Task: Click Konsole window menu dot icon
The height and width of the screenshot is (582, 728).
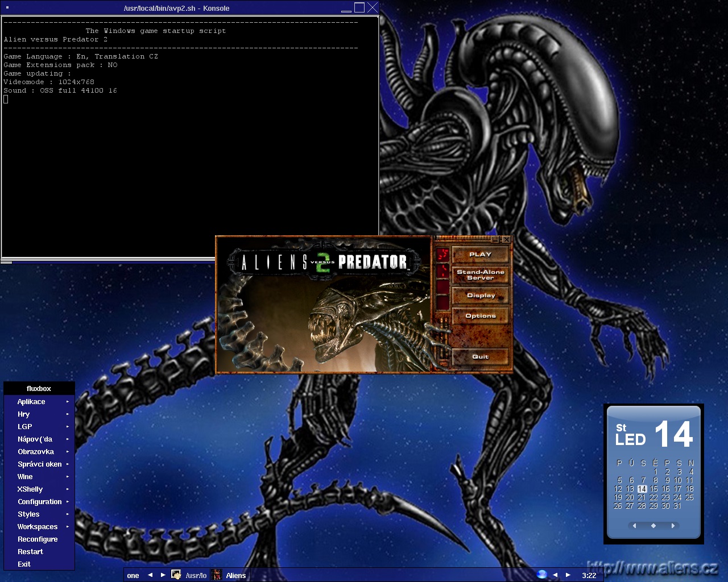Action: click(7, 7)
